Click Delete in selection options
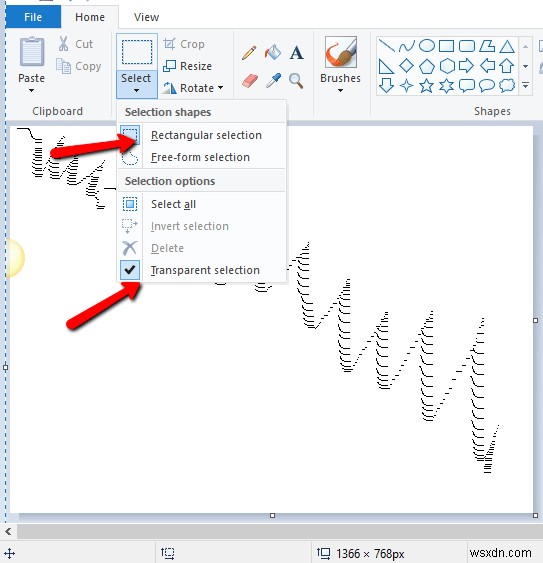The width and height of the screenshot is (543, 563). (201, 248)
